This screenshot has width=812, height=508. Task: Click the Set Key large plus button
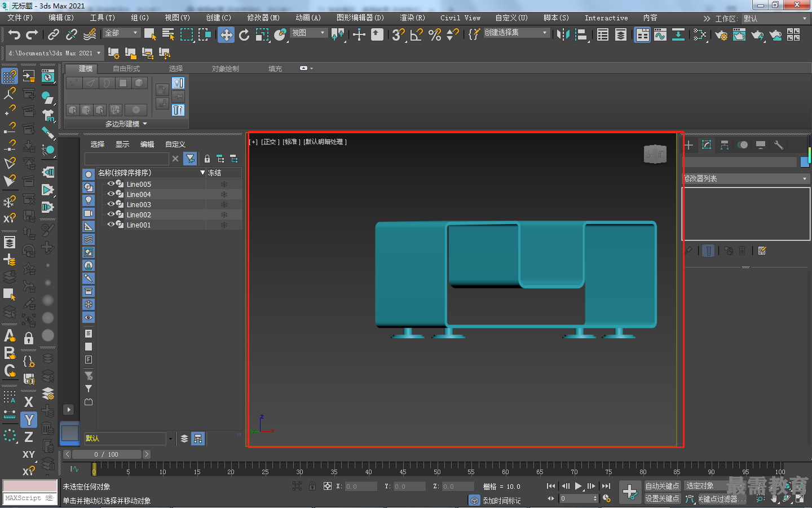coord(630,492)
